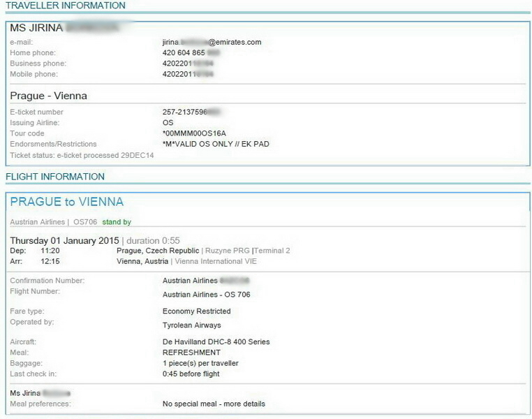Click the green 'stand by' status
Viewport: 532px width, 419px height.
[x=117, y=222]
